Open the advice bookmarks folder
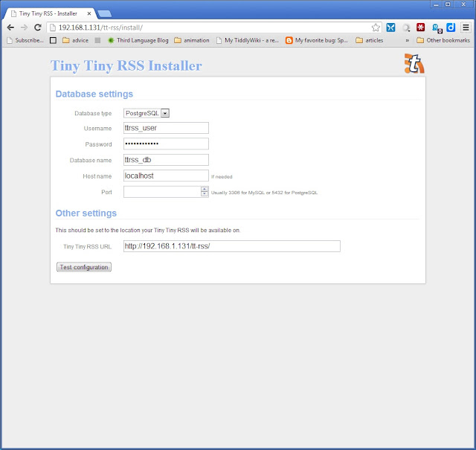This screenshot has height=450, width=476. (76, 40)
